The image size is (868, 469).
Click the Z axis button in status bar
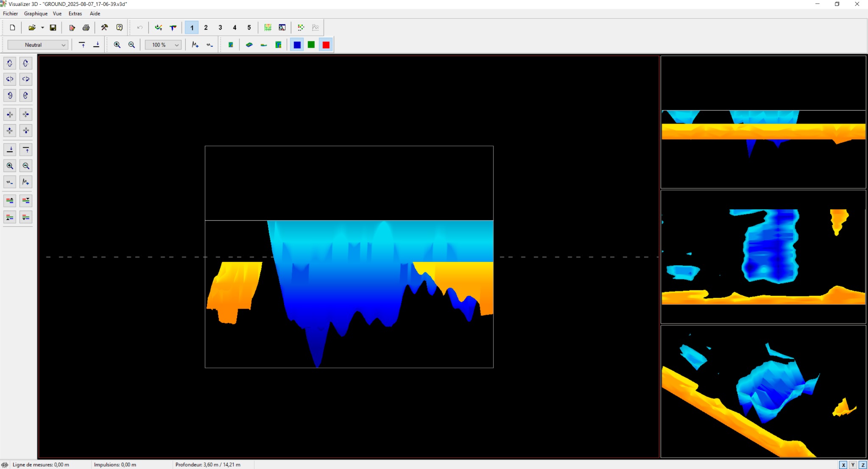coord(862,465)
